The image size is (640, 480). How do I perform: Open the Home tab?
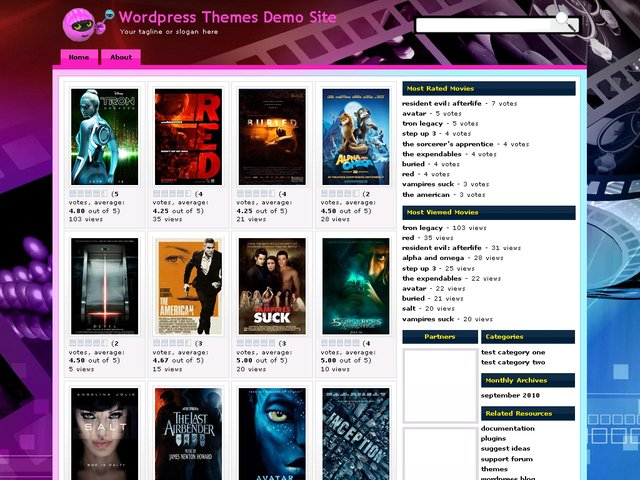click(x=79, y=57)
